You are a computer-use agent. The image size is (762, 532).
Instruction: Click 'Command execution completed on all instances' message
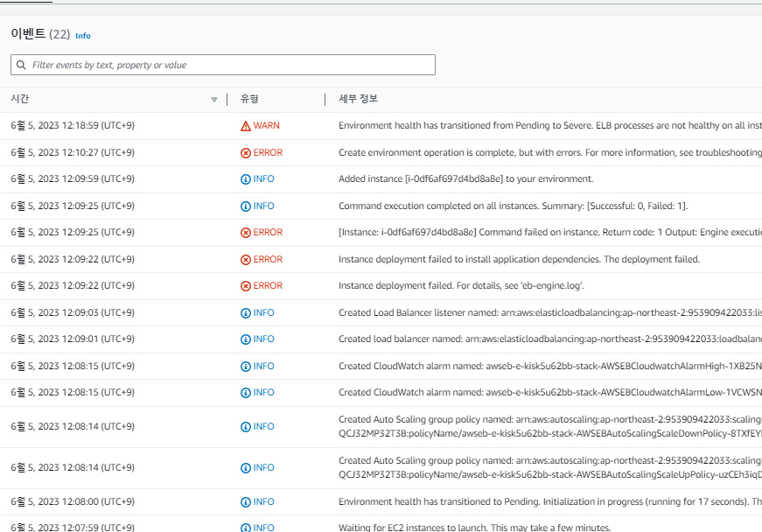point(514,206)
